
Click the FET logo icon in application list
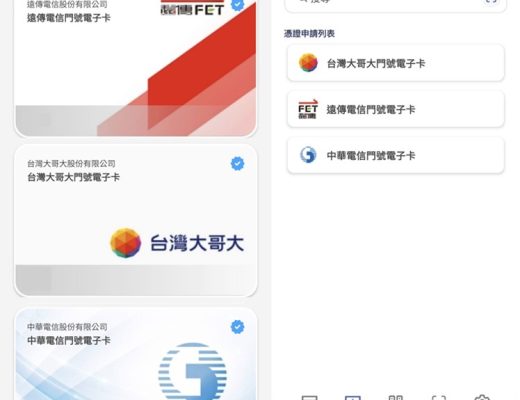tap(308, 109)
